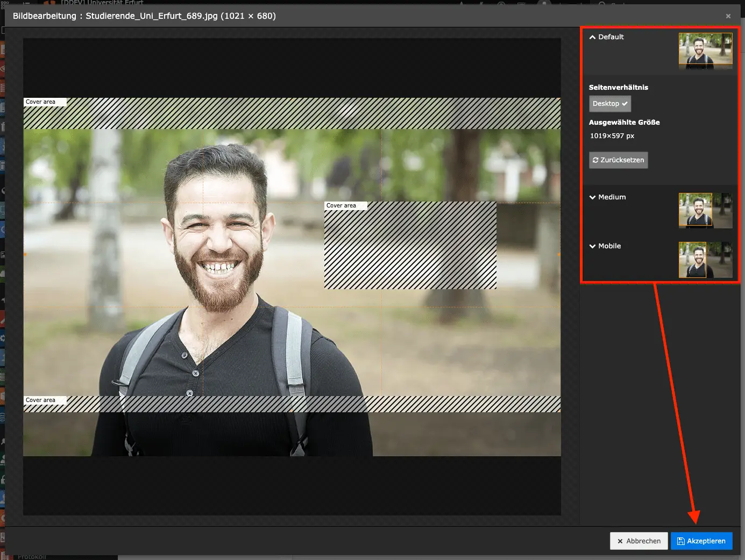Click the bottom Cover area label
Image resolution: width=745 pixels, height=560 pixels.
(41, 400)
